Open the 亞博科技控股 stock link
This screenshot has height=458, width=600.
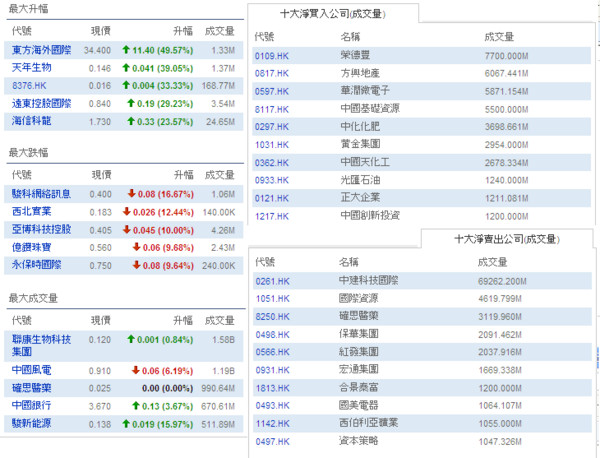coord(41,230)
